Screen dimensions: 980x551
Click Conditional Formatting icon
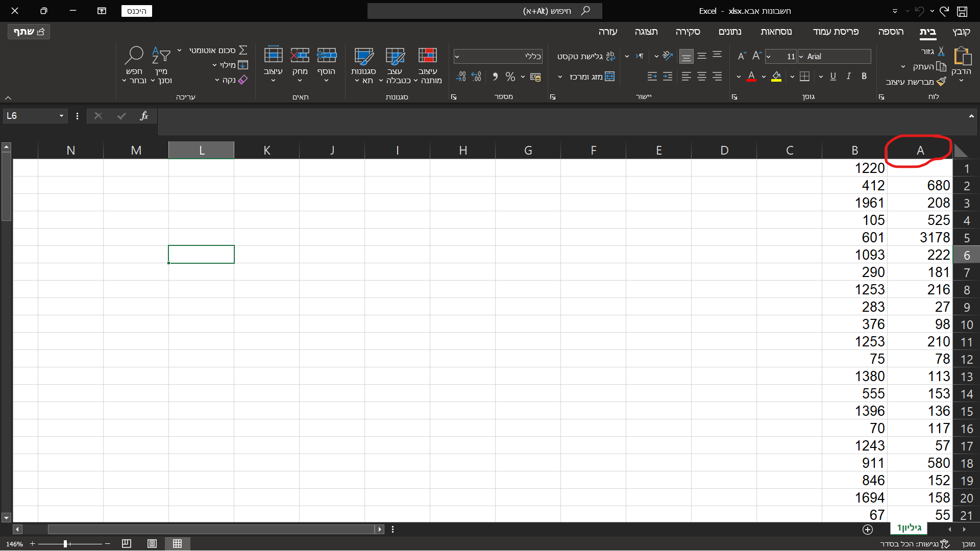428,56
